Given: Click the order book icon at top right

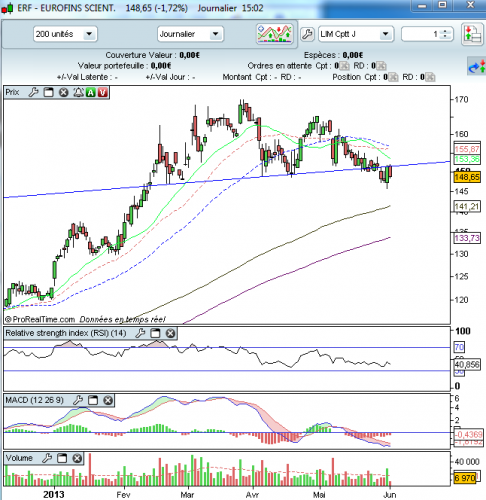Looking at the screenshot, I should (472, 34).
